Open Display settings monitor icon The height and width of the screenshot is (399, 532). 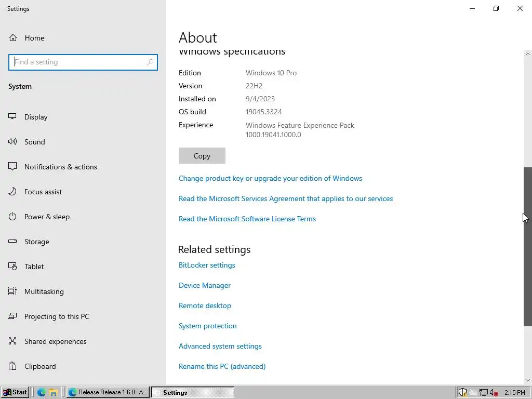12,116
